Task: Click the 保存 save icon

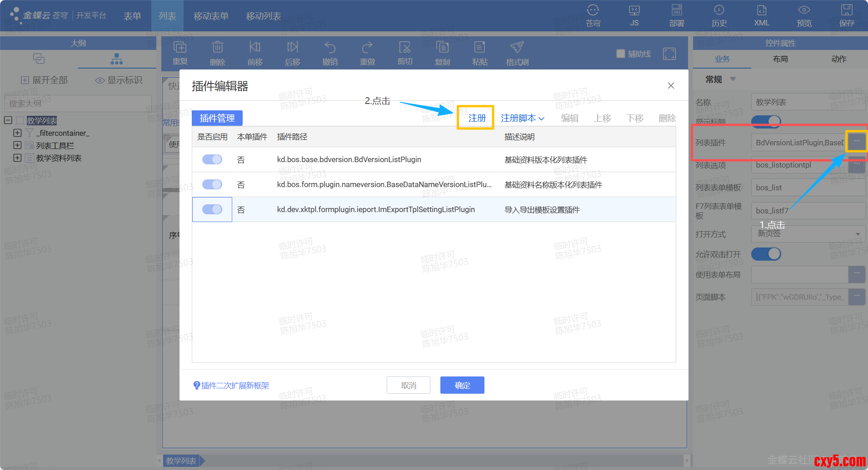Action: pyautogui.click(x=846, y=15)
